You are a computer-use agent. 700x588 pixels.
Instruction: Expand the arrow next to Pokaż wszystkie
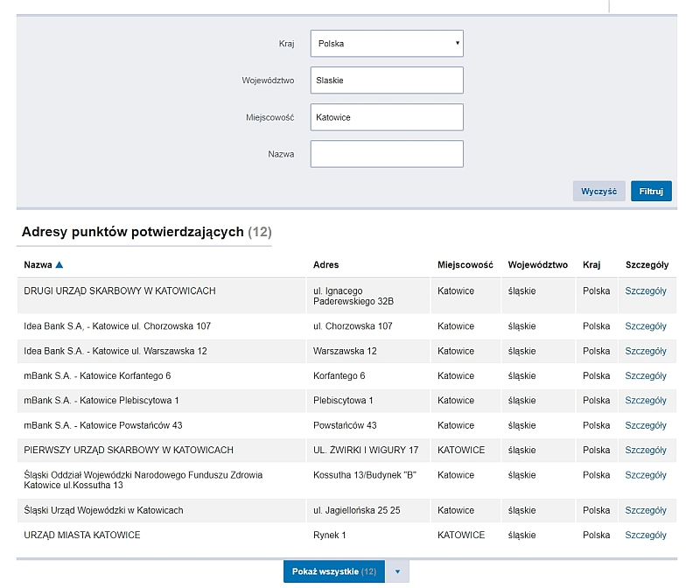pyautogui.click(x=397, y=572)
